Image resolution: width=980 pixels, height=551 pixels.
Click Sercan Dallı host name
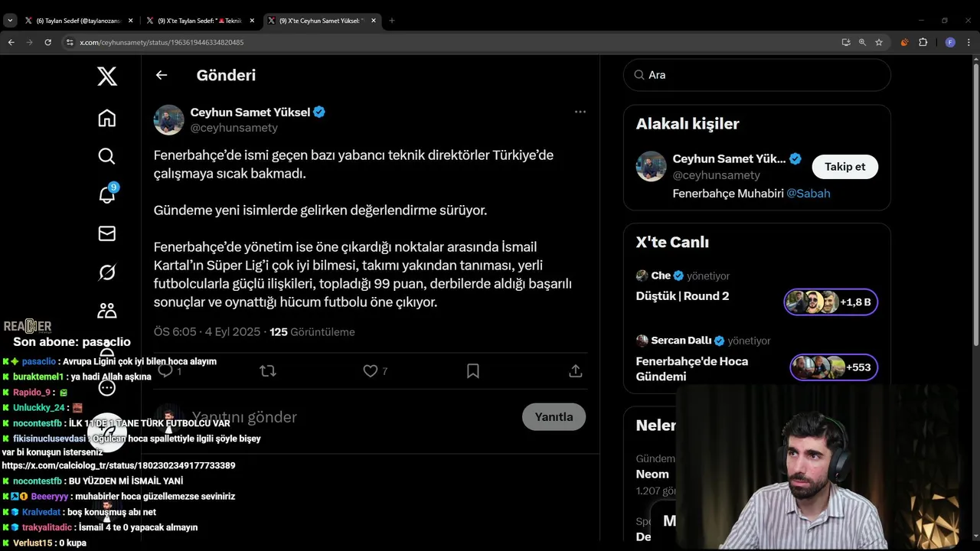[x=681, y=341]
